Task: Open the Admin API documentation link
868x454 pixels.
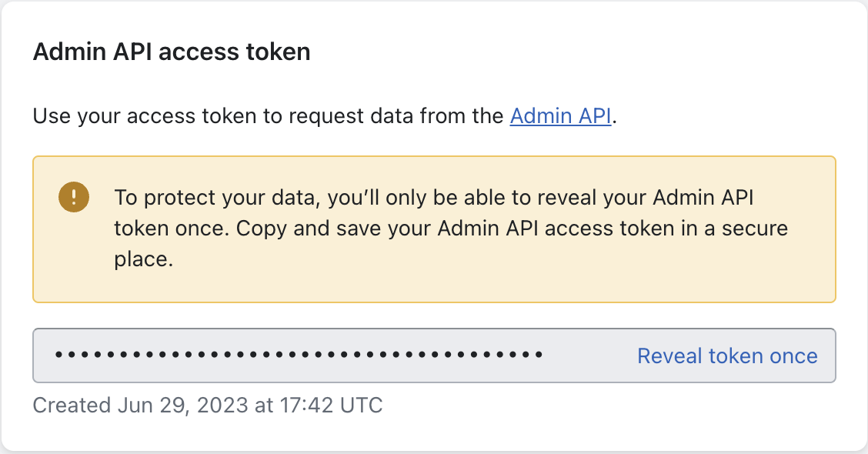Action: 560,116
